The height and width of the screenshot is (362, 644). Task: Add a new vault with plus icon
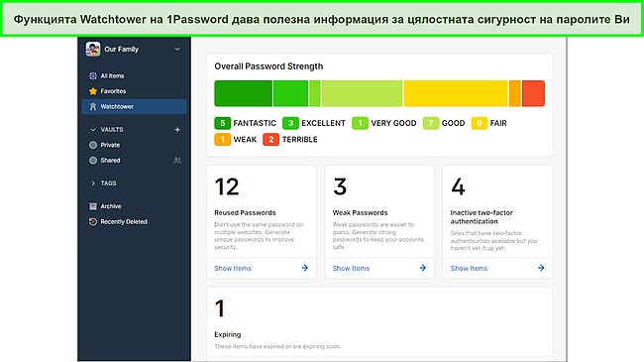[x=177, y=130]
